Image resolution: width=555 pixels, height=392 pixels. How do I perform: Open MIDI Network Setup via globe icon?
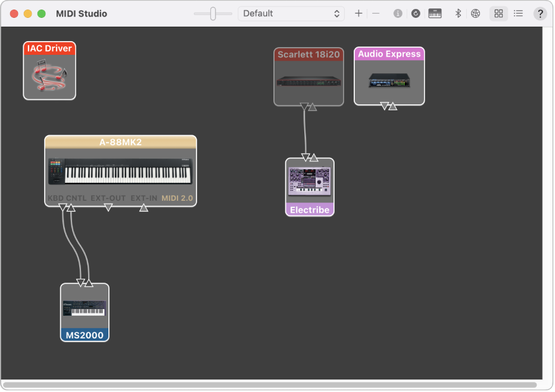pyautogui.click(x=475, y=13)
